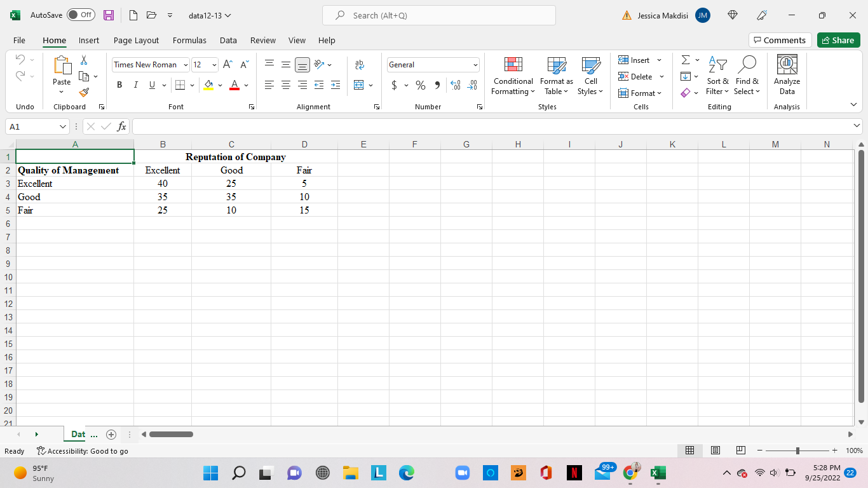Open the Name Box dropdown arrow
Screen dimensions: 868x488
(62, 126)
